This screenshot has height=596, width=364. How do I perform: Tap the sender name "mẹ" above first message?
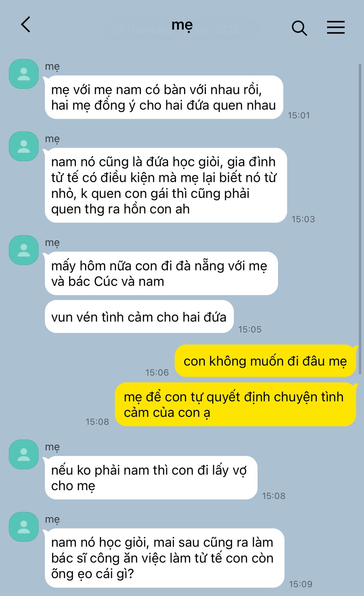tap(52, 67)
